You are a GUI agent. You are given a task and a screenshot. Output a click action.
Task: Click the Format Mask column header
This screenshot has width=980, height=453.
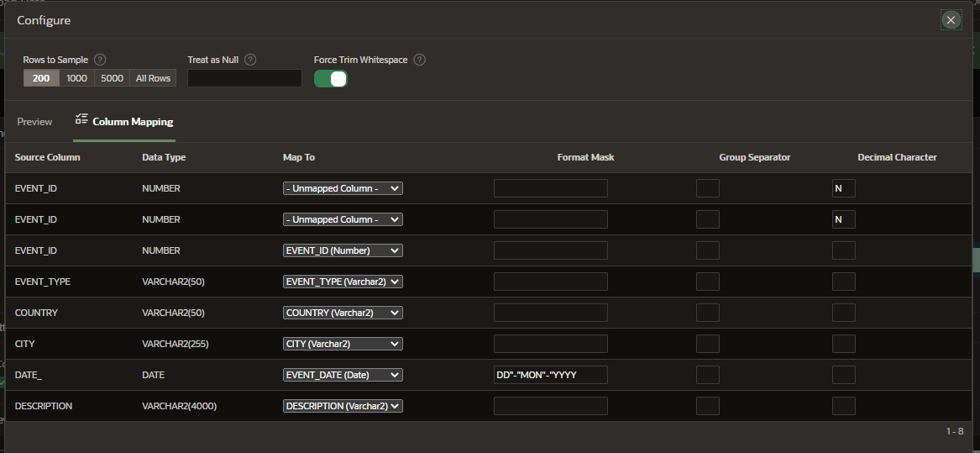pos(585,158)
